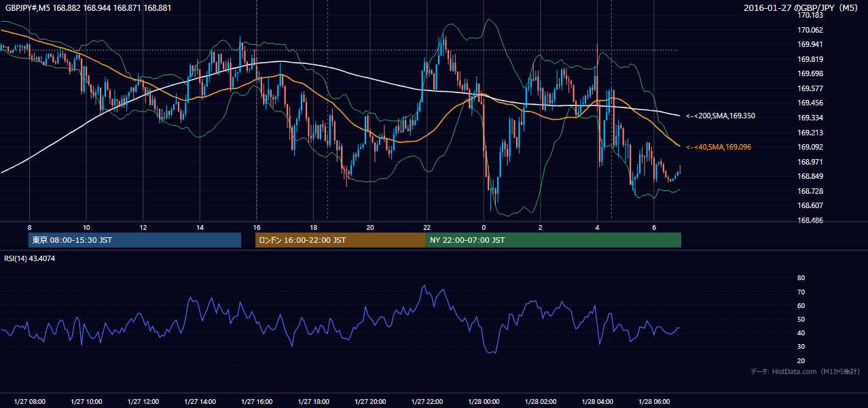868x408 pixels.
Task: Click the 168.607 price axis label
Action: pos(810,206)
